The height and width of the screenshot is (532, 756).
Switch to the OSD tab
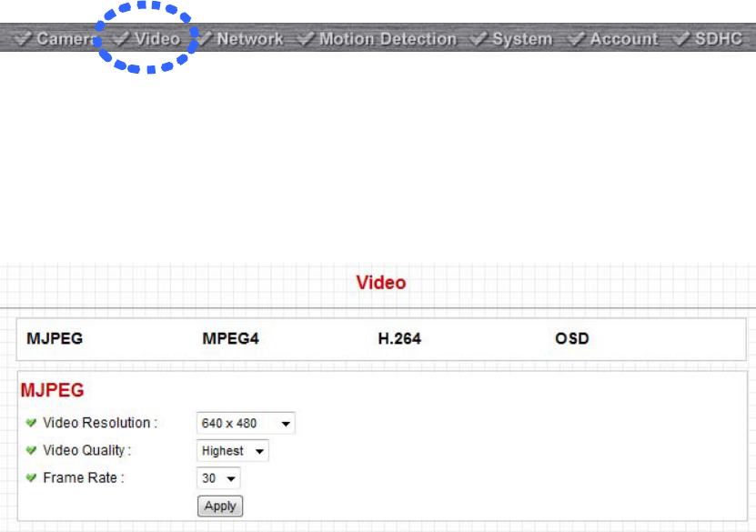point(572,338)
